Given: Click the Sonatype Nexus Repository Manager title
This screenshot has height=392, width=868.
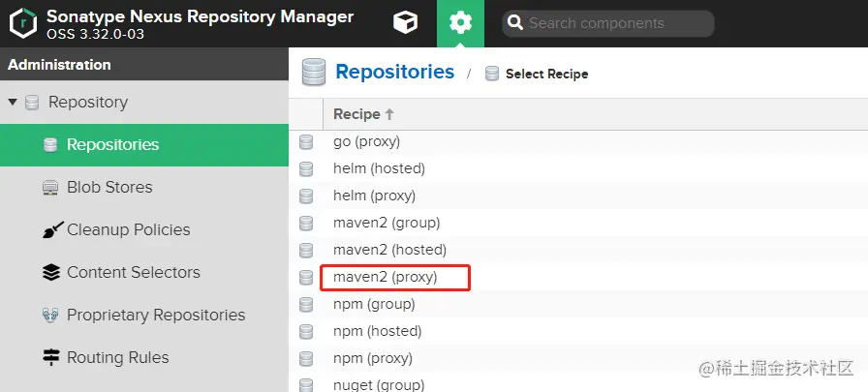Looking at the screenshot, I should click(x=200, y=16).
